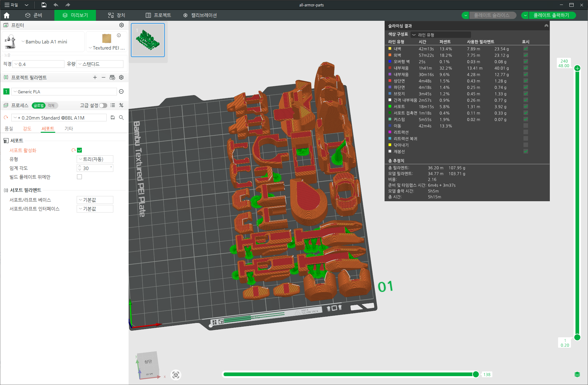
Task: Open the support 유형 트리(자동) dropdown
Action: point(95,159)
